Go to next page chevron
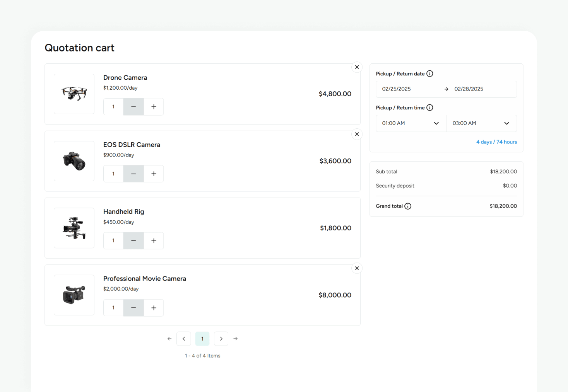This screenshot has height=392, width=568. click(x=221, y=339)
